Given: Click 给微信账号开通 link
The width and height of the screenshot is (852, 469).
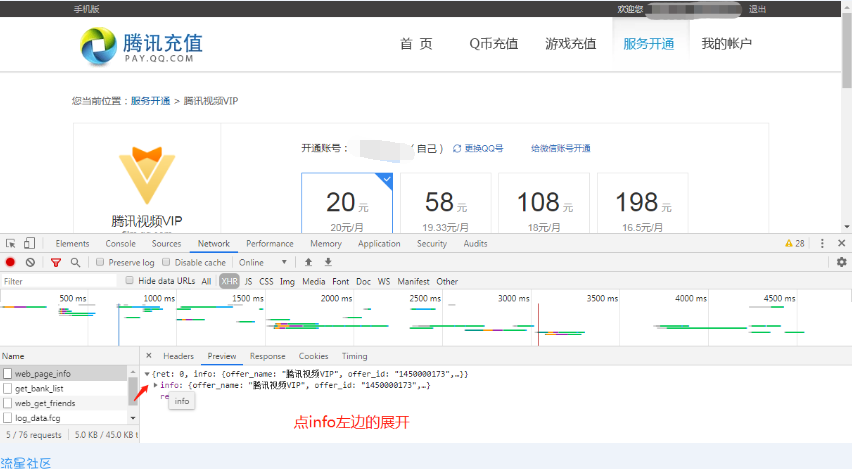Looking at the screenshot, I should (561, 148).
